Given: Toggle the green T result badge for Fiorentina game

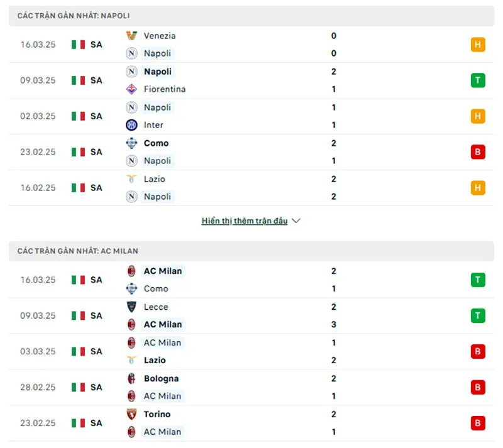Looking at the screenshot, I should (x=478, y=80).
